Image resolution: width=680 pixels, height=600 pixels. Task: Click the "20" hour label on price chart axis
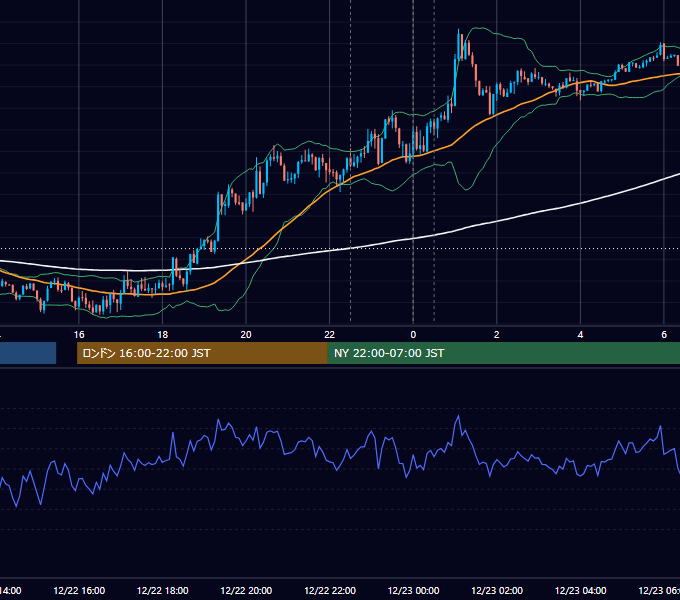click(246, 335)
